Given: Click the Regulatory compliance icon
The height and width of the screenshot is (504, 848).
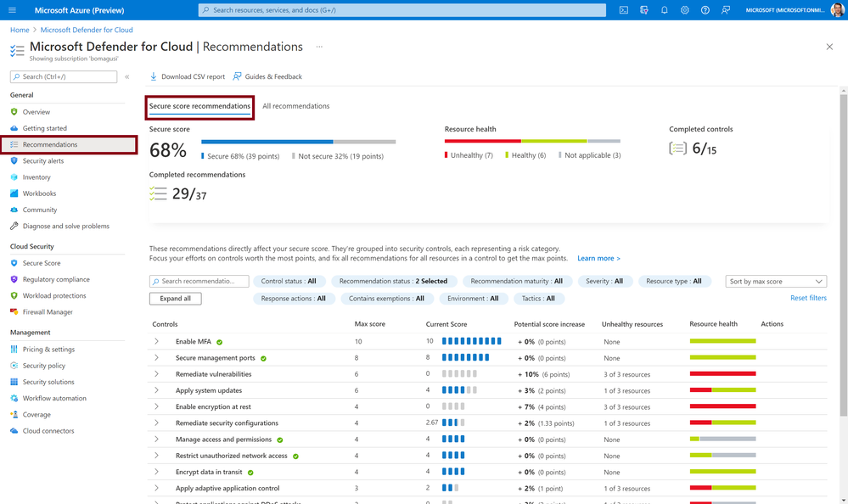Looking at the screenshot, I should [x=14, y=279].
